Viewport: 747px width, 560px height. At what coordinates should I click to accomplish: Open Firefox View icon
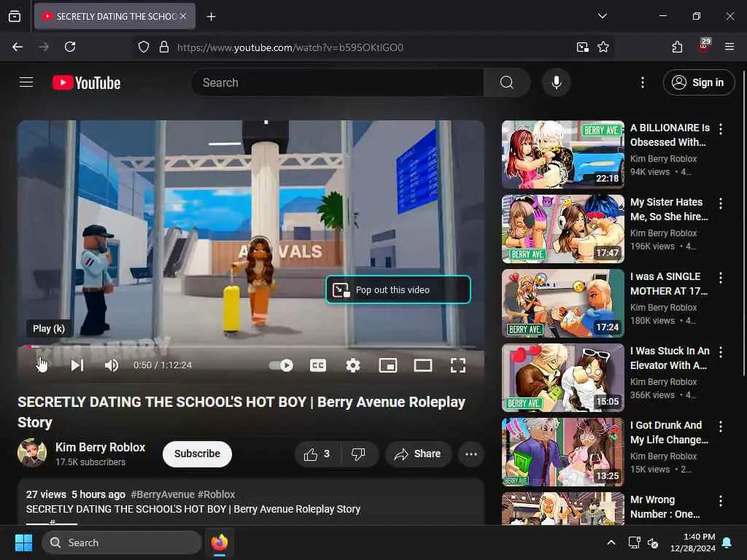coord(15,17)
